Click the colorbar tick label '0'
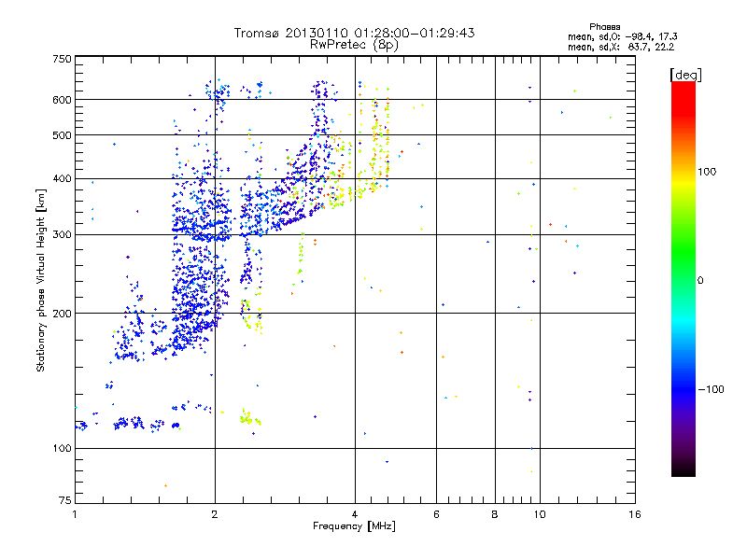The height and width of the screenshot is (560, 747). (x=700, y=281)
